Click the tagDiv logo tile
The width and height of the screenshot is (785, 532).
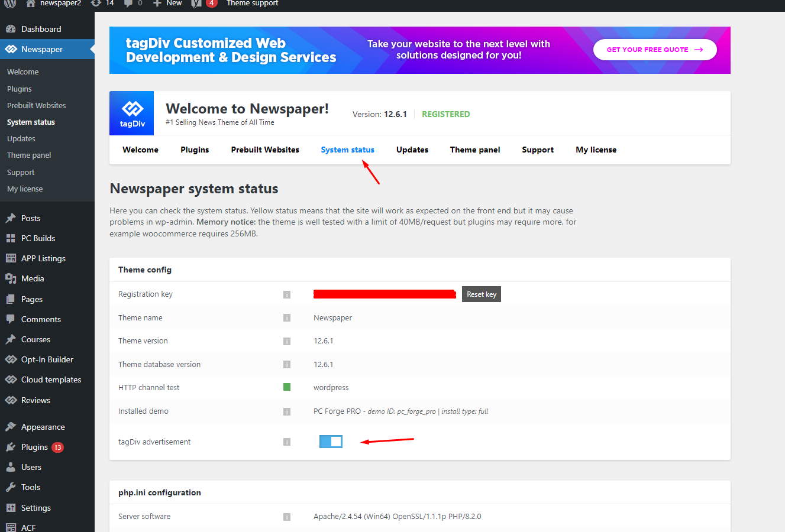click(x=132, y=113)
